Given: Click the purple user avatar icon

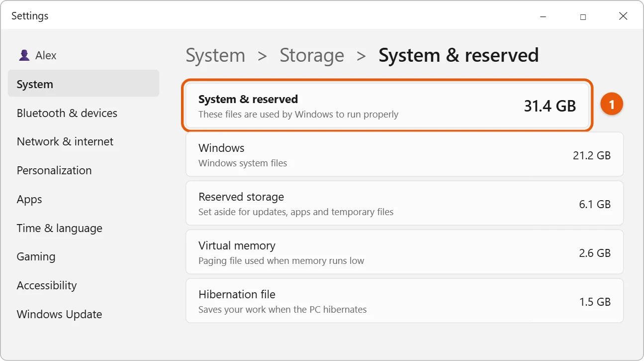Looking at the screenshot, I should click(x=24, y=55).
